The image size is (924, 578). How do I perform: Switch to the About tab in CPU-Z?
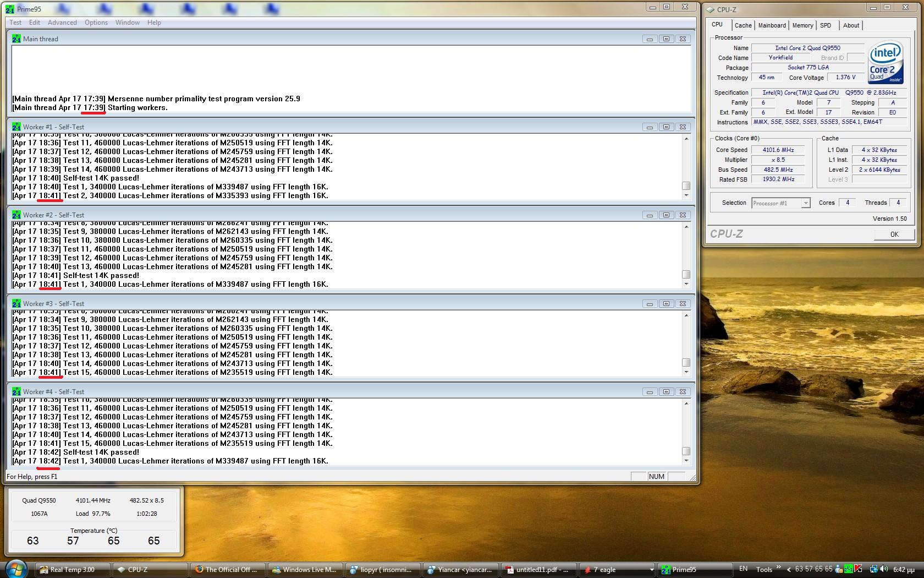point(851,25)
